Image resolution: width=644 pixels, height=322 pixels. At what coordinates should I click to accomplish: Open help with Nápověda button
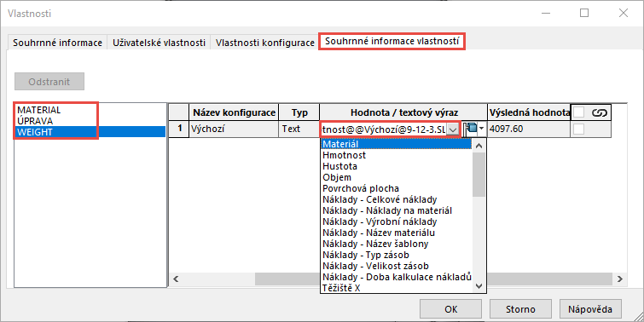tap(590, 309)
